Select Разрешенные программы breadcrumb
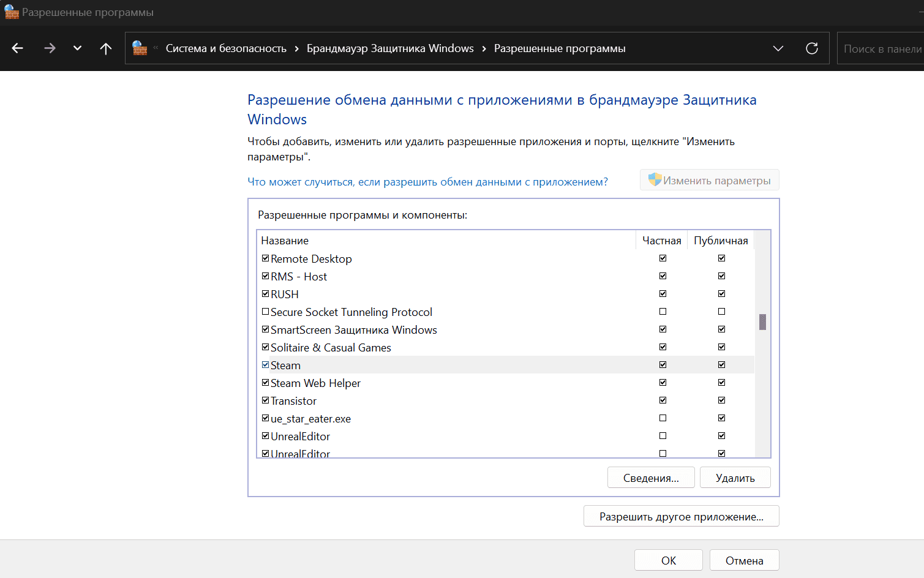924x578 pixels. [560, 48]
